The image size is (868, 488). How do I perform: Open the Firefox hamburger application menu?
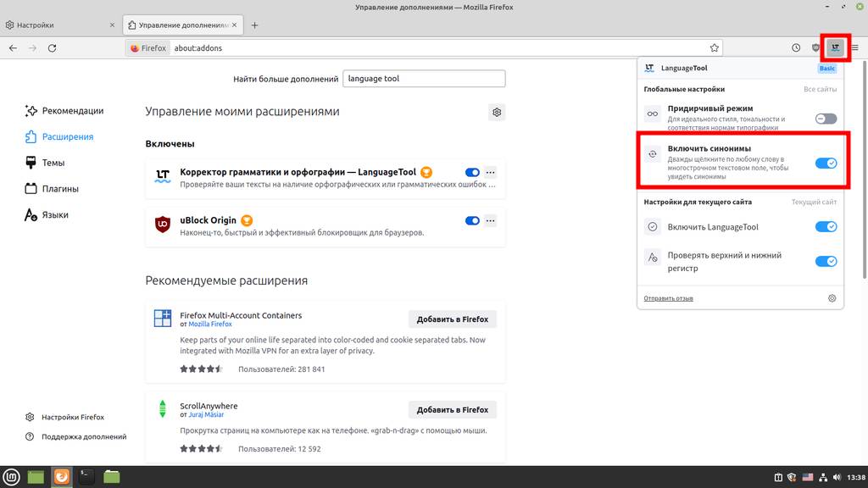click(854, 48)
